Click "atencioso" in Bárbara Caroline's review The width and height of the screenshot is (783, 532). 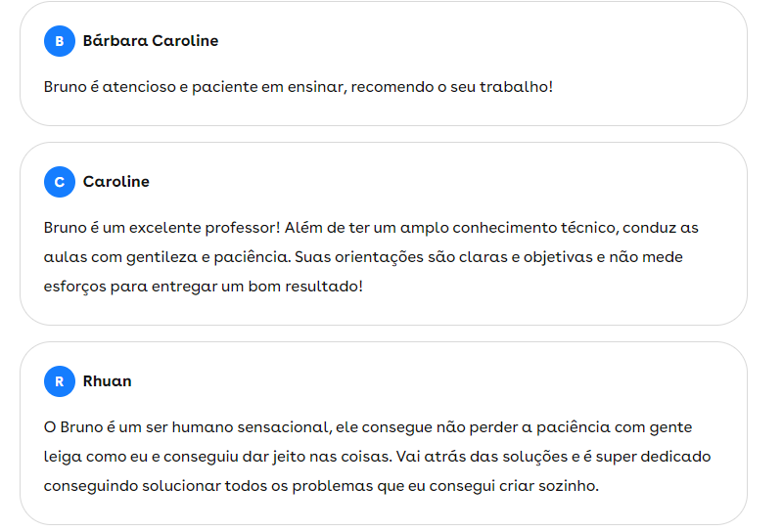[x=133, y=87]
